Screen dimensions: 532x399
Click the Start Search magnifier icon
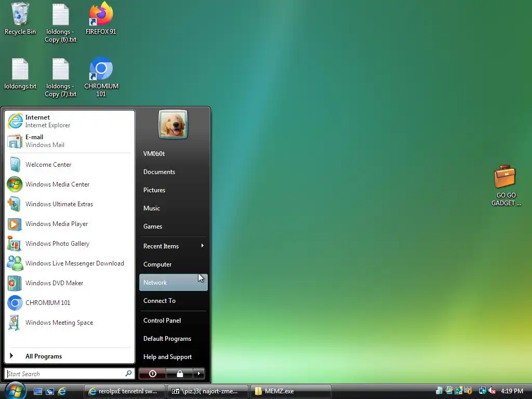pyautogui.click(x=129, y=374)
